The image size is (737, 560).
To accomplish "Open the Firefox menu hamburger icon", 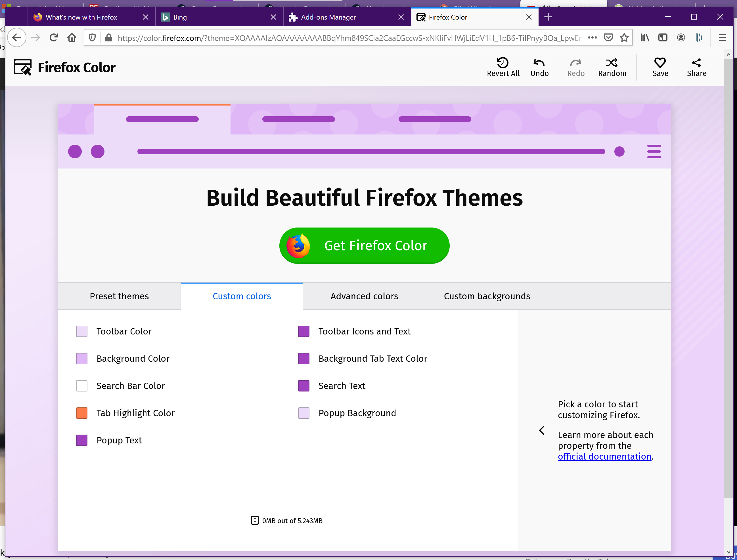I will click(x=722, y=37).
